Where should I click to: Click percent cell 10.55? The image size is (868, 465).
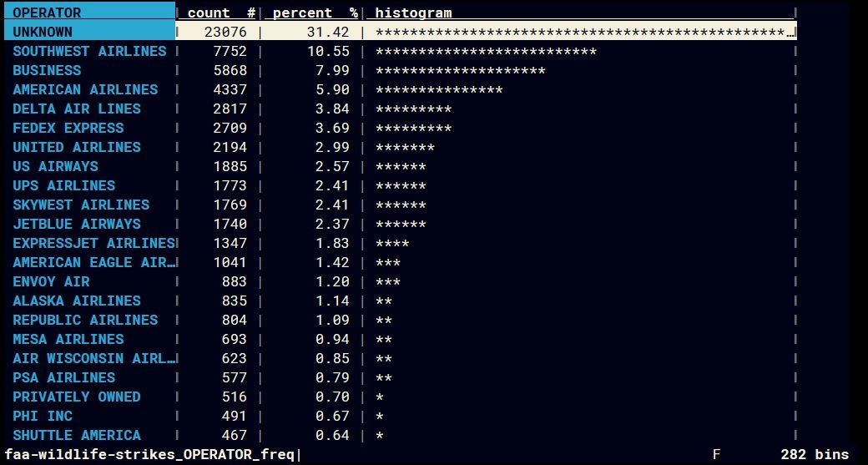click(x=328, y=51)
